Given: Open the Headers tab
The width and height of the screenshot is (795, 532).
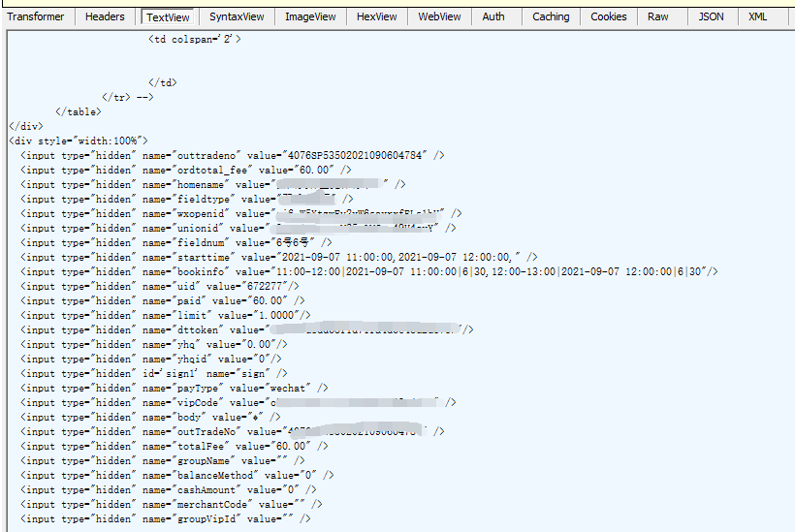Looking at the screenshot, I should click(105, 16).
